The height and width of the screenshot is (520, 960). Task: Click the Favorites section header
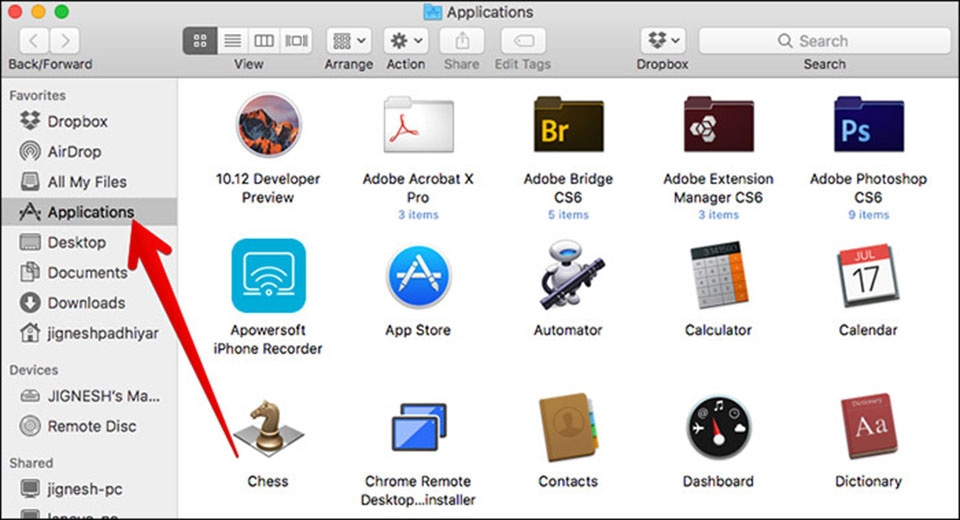(37, 96)
